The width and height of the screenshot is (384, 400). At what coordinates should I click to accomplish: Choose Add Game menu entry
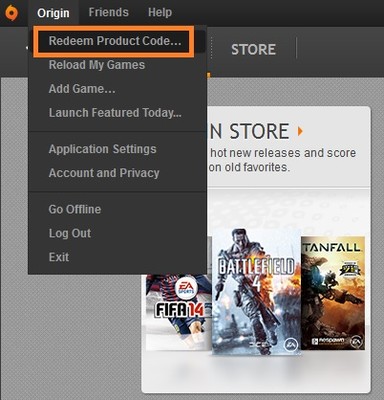click(x=82, y=89)
